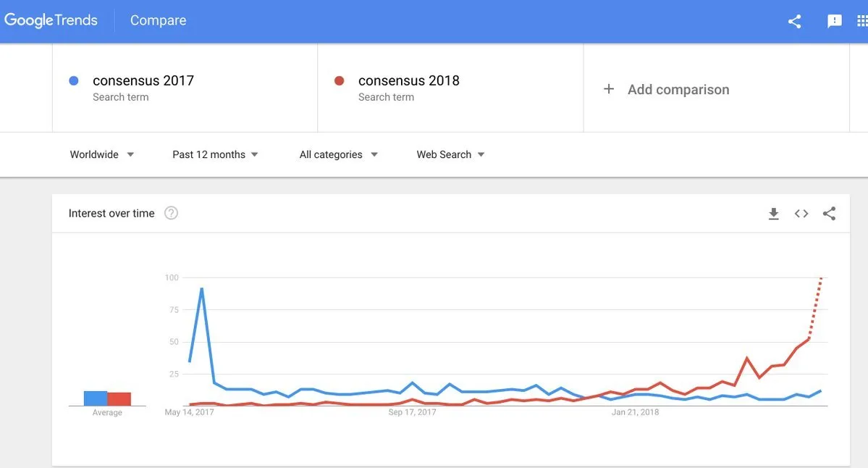
Task: Share the Interest over time chart
Action: [829, 214]
